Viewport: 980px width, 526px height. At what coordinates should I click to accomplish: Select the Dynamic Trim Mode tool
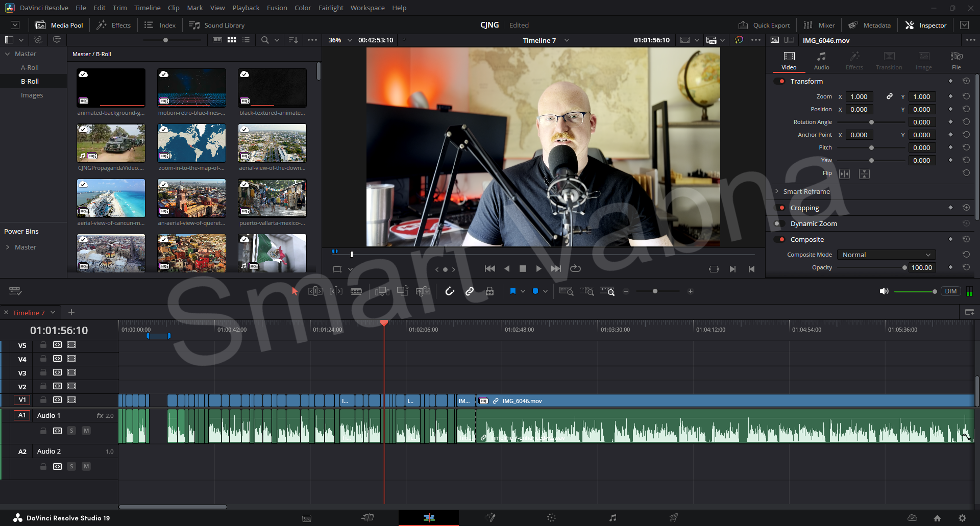336,291
